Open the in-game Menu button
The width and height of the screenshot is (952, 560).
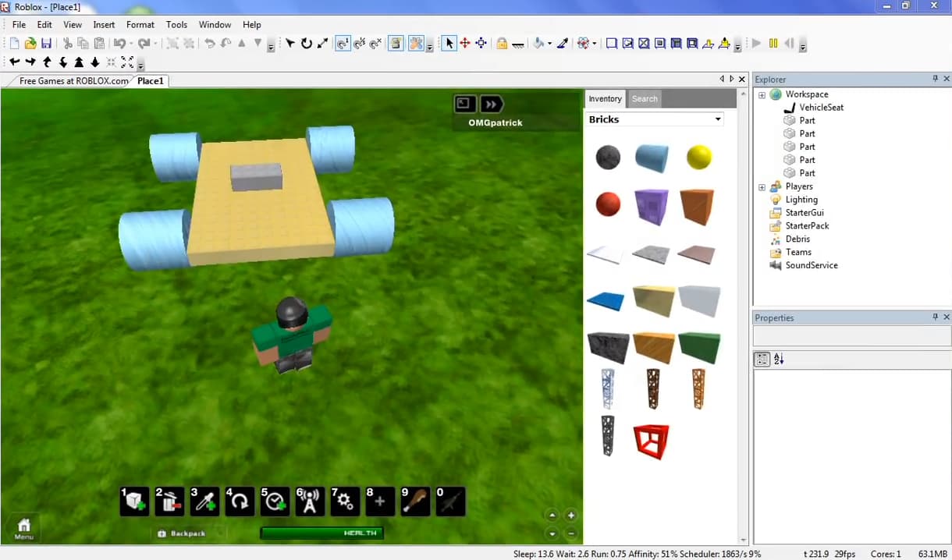pyautogui.click(x=24, y=529)
